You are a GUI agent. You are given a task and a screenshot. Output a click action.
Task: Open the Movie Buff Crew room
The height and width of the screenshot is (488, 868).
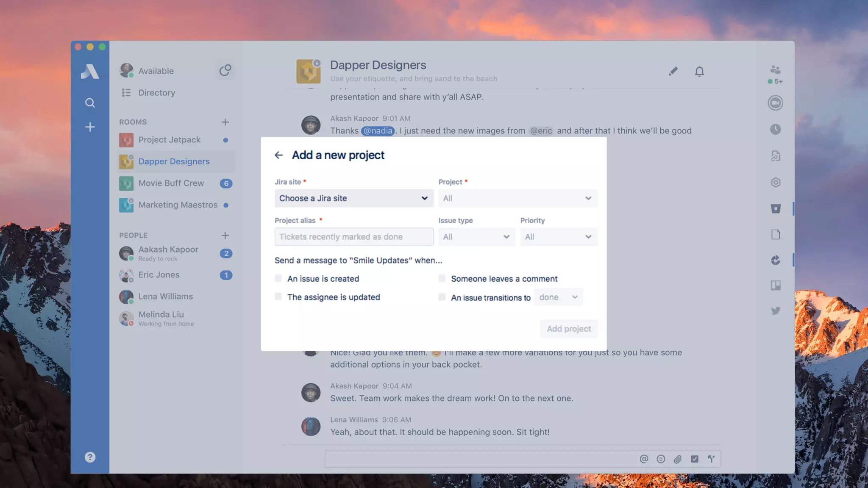171,183
